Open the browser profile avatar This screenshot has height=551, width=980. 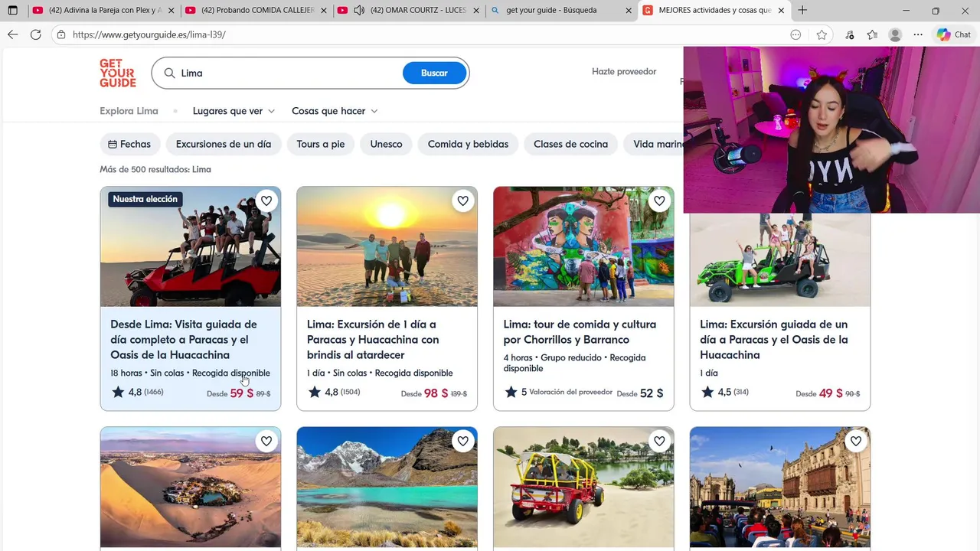895,34
